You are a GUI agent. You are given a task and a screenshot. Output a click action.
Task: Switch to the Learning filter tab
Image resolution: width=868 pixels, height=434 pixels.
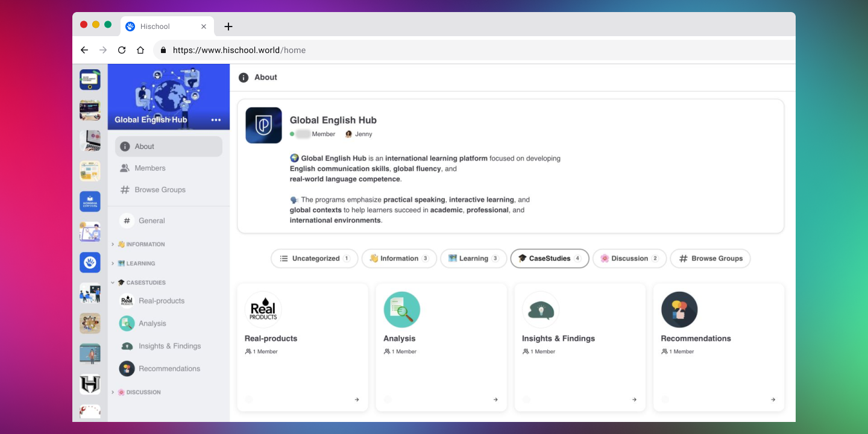click(473, 259)
